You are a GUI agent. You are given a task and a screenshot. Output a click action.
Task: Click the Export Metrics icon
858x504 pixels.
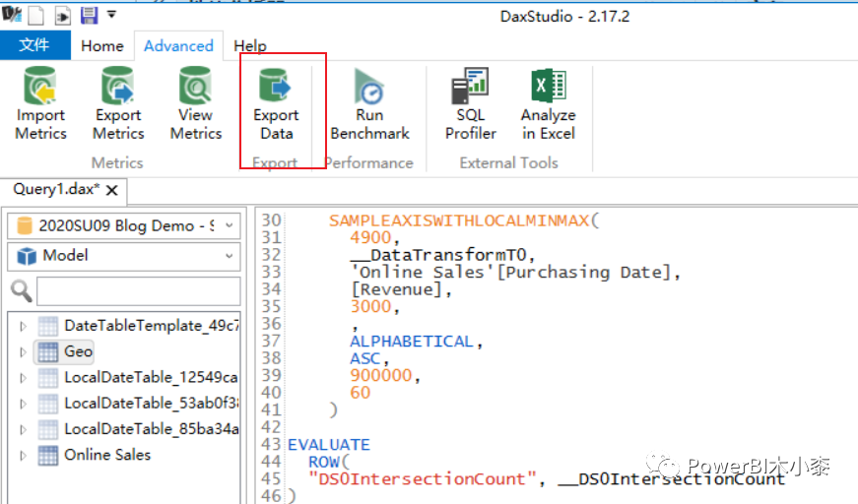pyautogui.click(x=117, y=86)
